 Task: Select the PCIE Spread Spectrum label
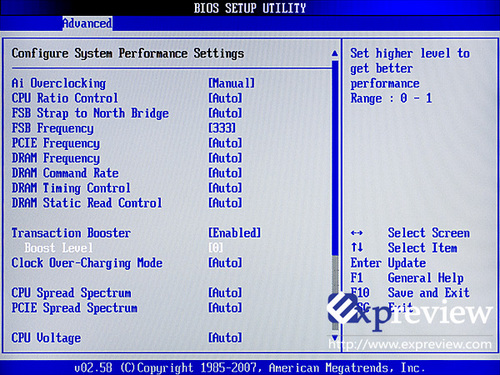pos(74,308)
